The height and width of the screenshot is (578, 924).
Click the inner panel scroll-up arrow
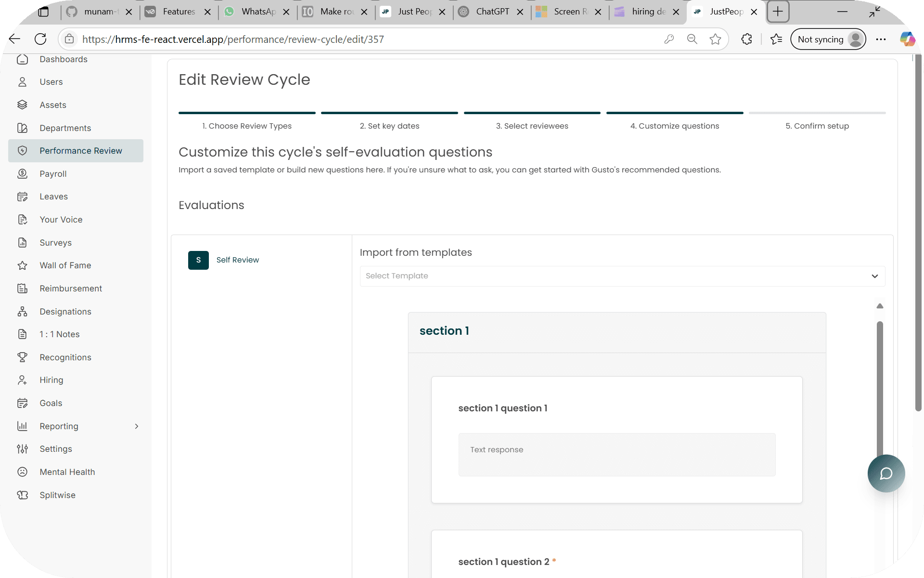[x=880, y=306]
